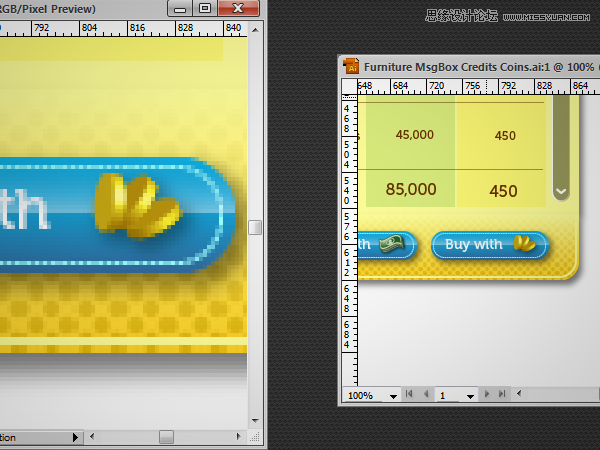Open the artboard number dropdown
Viewport: 600px width, 450px height.
click(x=470, y=396)
